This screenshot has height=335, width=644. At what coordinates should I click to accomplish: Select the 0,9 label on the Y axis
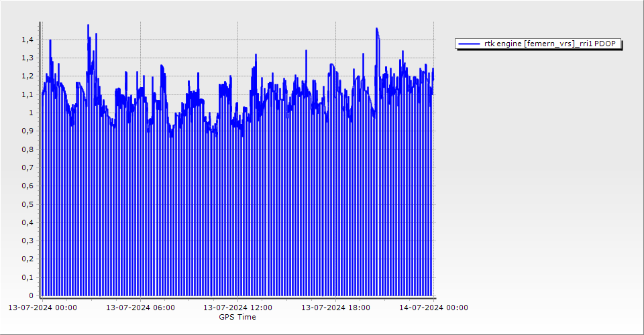pos(26,131)
